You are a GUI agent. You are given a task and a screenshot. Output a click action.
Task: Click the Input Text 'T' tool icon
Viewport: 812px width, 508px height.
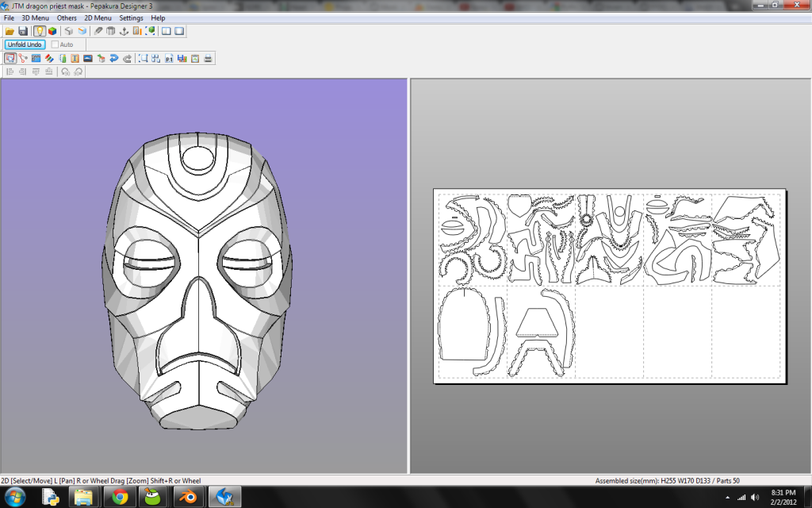coord(75,58)
